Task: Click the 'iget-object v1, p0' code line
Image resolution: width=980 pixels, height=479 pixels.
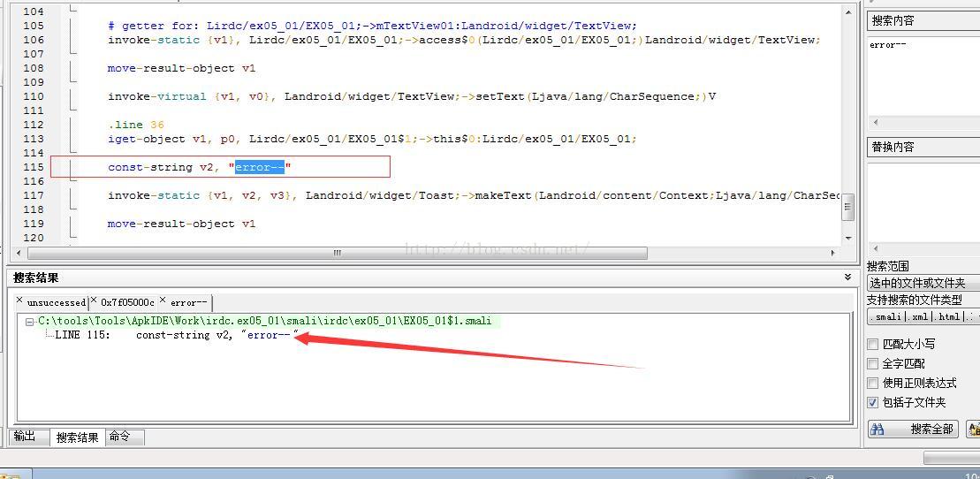Action: [372, 139]
